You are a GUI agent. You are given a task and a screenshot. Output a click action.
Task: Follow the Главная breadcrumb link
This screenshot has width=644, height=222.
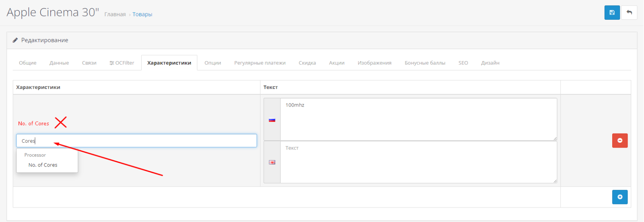tap(115, 14)
